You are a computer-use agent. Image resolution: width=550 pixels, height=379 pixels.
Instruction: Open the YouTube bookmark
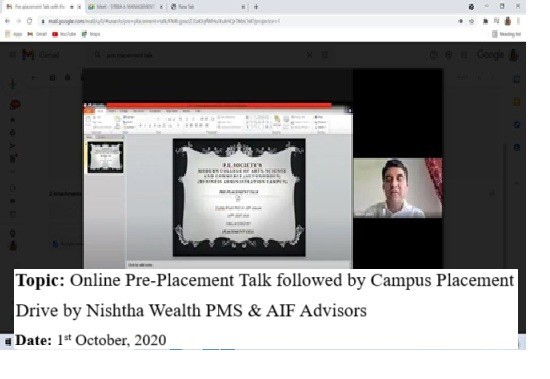click(64, 34)
